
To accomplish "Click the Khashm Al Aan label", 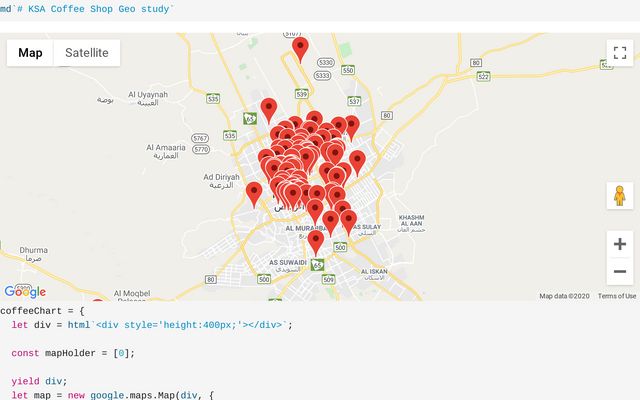I will pos(412,220).
